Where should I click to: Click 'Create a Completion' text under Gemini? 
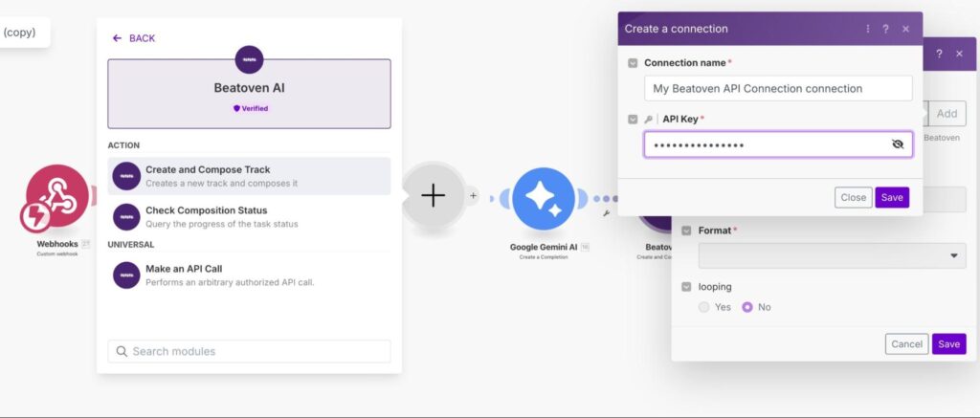tap(544, 257)
